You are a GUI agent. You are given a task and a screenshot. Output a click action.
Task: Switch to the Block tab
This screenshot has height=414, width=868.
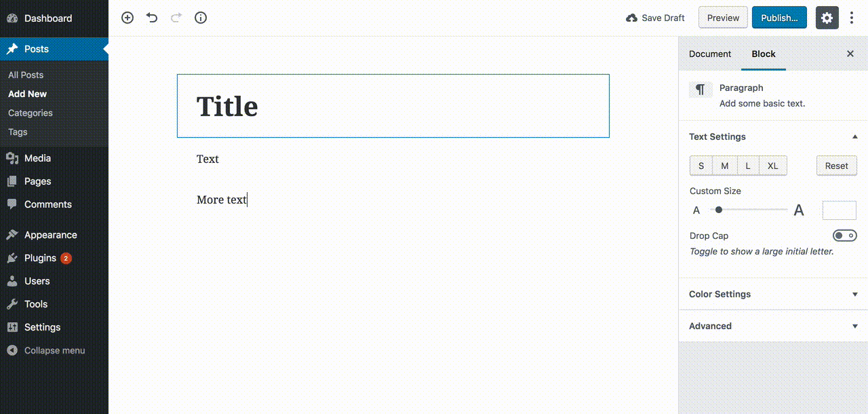coord(764,54)
